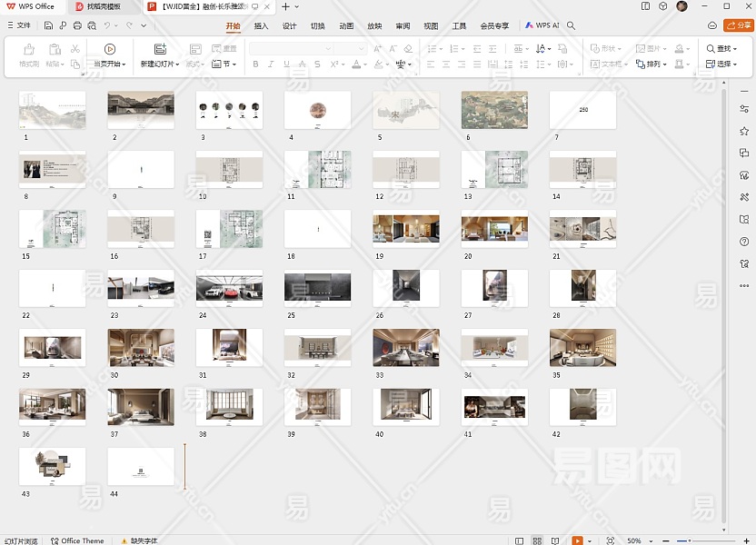Click the orange 分享 (Share) button
Screen dimensions: 756x545
737,25
